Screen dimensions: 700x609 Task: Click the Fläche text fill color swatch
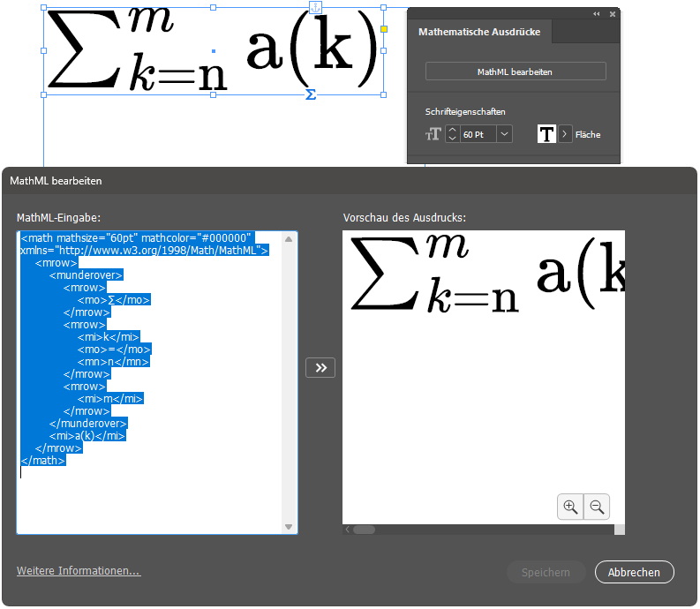[547, 134]
